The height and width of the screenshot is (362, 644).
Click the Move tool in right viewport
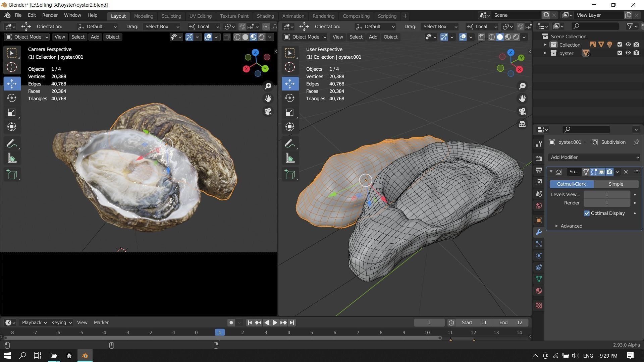coord(290,83)
